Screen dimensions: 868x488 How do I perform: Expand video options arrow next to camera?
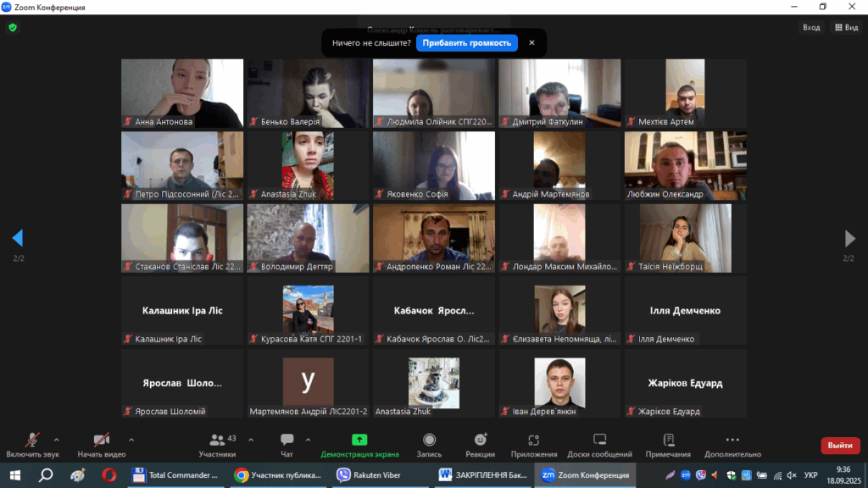click(x=131, y=440)
